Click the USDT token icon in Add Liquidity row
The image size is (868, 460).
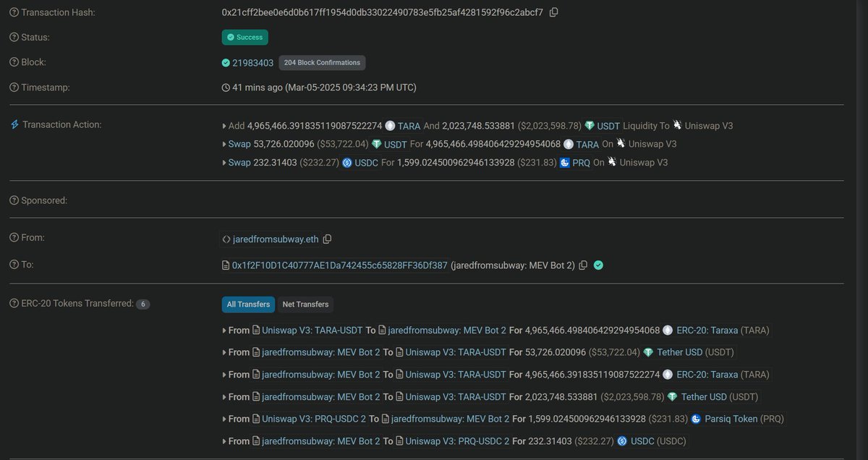(590, 126)
